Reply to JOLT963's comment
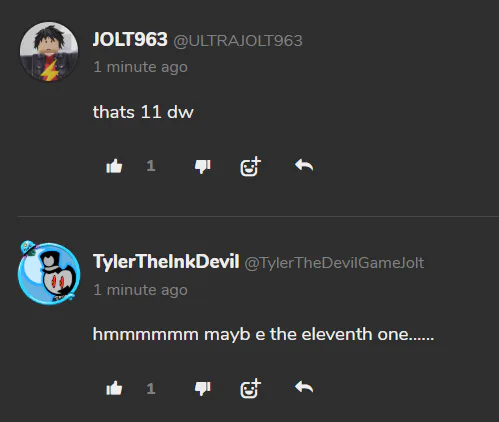499x422 pixels. tap(304, 165)
